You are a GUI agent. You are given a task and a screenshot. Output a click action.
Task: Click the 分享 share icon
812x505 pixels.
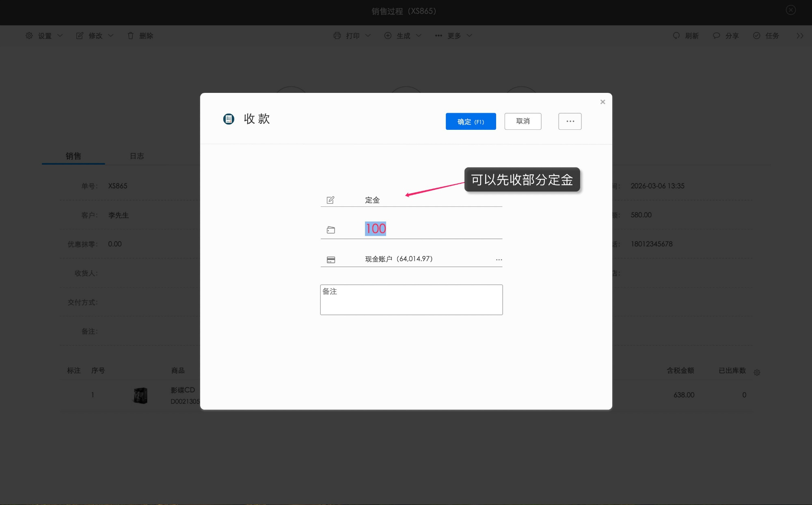(716, 36)
